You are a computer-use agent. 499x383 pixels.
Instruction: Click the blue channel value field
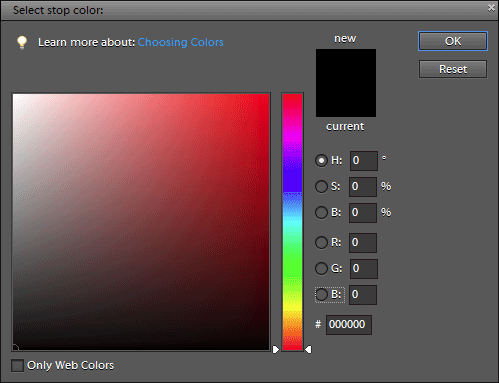(x=363, y=295)
